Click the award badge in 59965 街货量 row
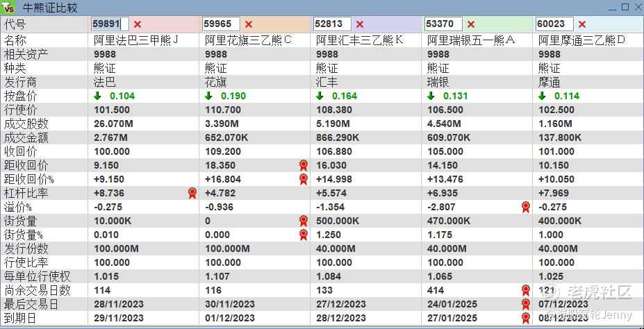Image resolution: width=644 pixels, height=329 pixels. [304, 221]
